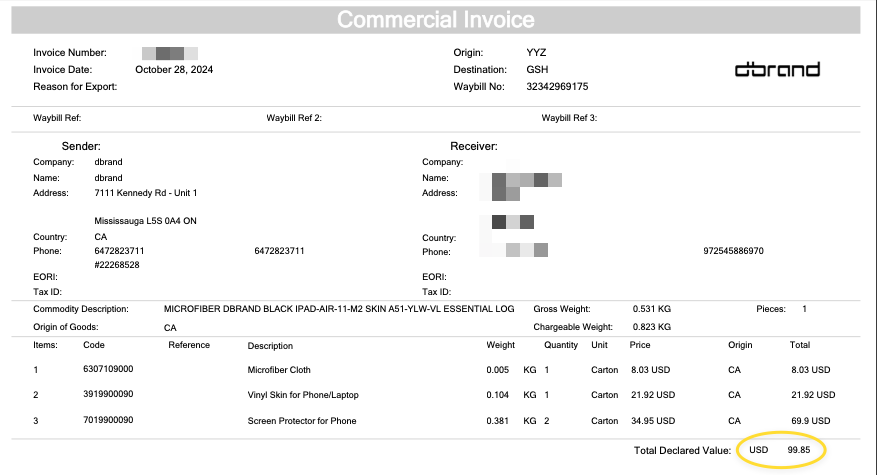Image resolution: width=877 pixels, height=475 pixels.
Task: Click the Pieces: label
Action: [771, 309]
